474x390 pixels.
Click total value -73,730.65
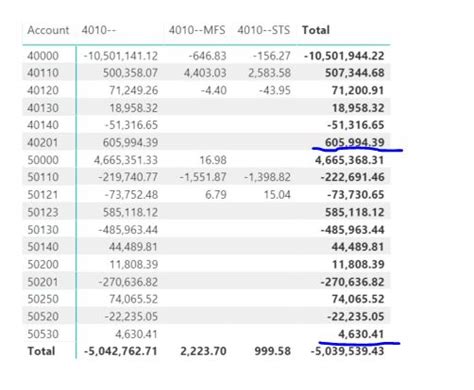356,195
